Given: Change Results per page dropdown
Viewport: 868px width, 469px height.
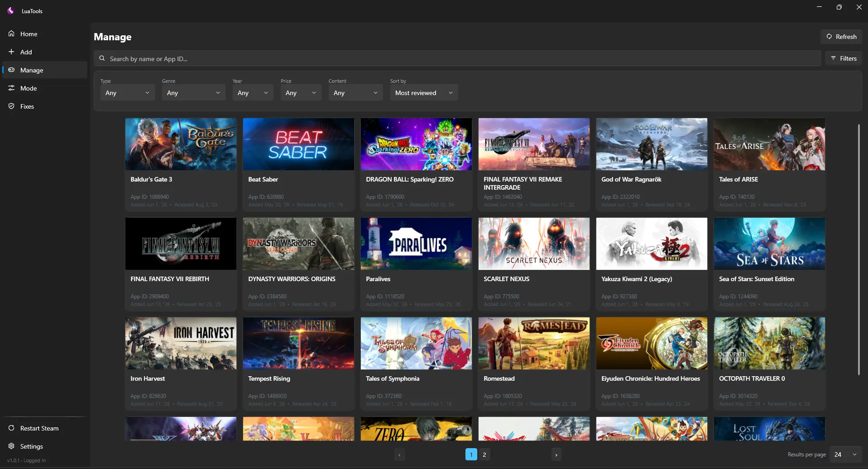Looking at the screenshot, I should [846, 455].
